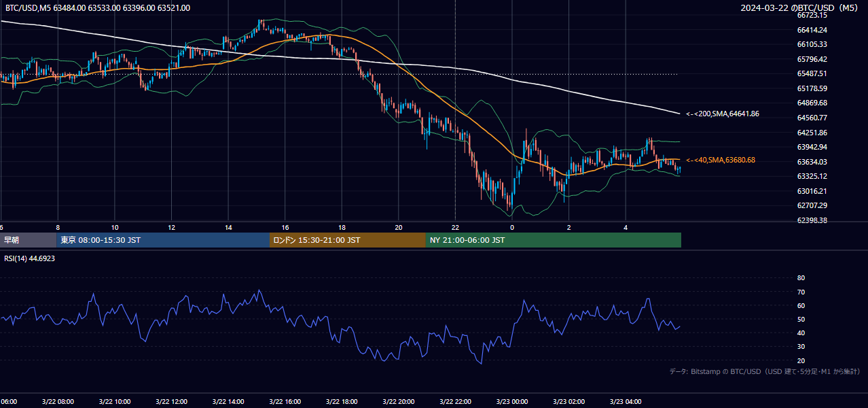Click price axis label 66723.15
868x408 pixels.
pyautogui.click(x=812, y=15)
